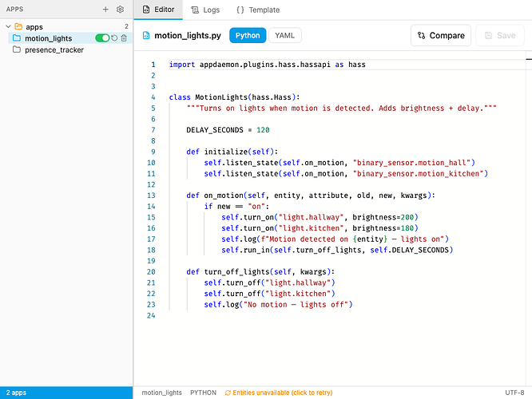The width and height of the screenshot is (532, 399).
Task: Select motion_lights app in tree
Action: click(48, 38)
